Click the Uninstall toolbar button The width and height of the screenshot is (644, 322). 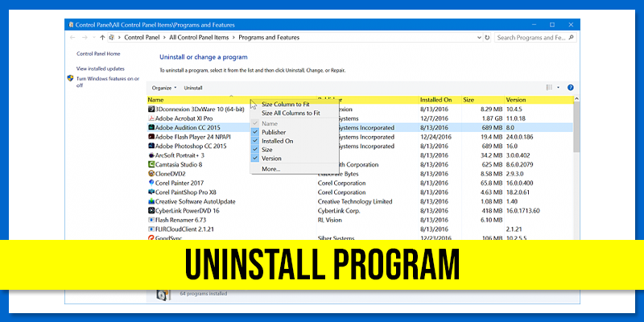193,88
